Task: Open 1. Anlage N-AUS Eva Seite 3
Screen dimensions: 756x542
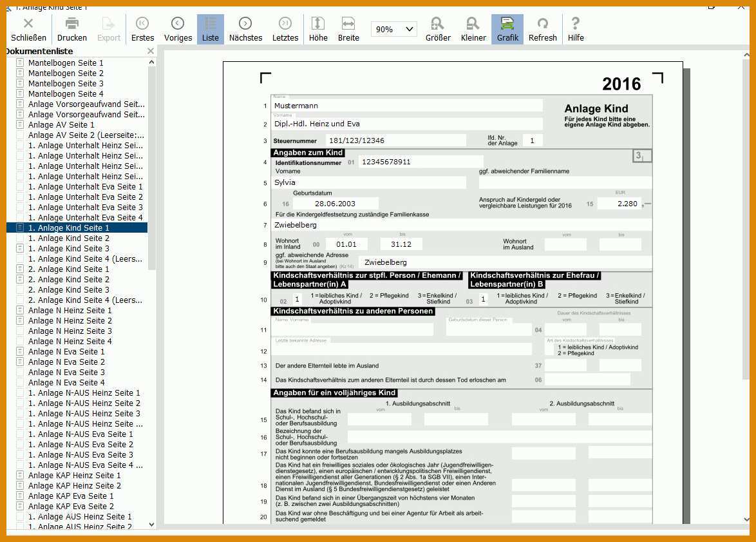Action: coord(80,455)
